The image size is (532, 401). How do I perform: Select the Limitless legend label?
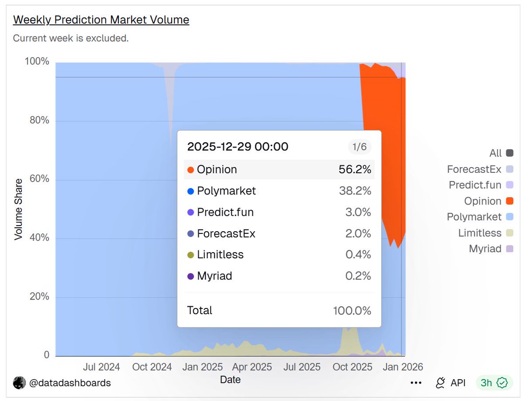480,233
